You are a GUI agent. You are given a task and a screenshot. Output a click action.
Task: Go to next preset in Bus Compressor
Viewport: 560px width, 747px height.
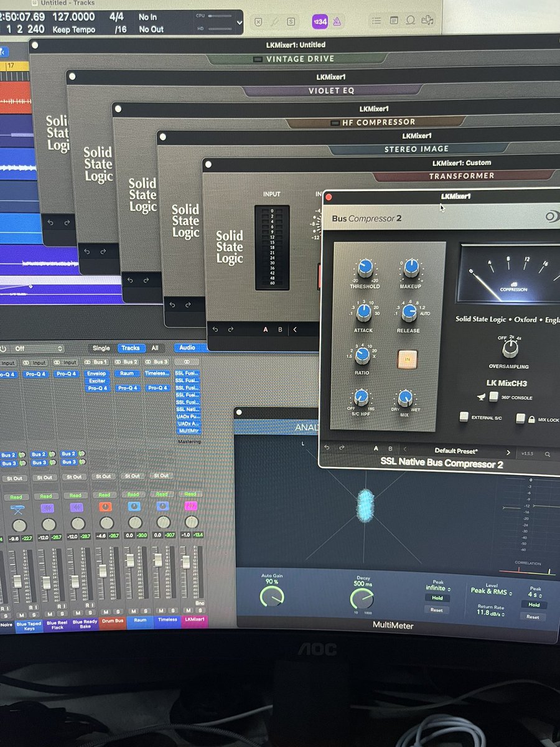tap(508, 453)
